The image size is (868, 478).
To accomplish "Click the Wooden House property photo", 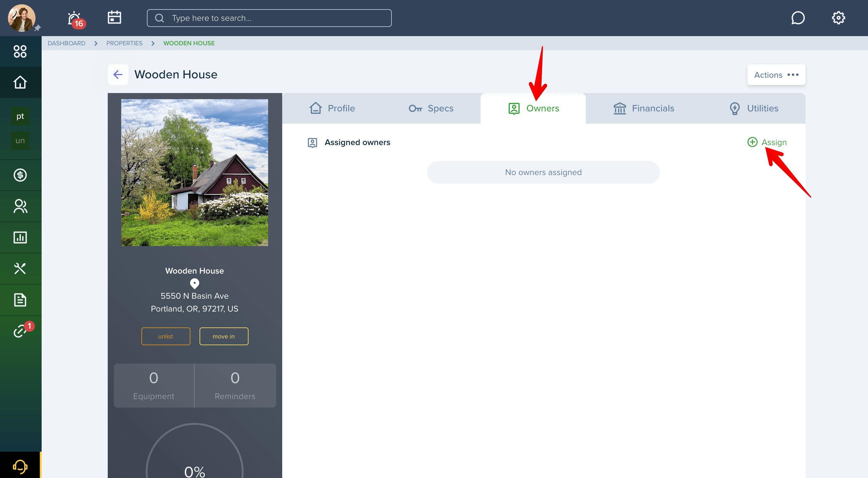I will tap(194, 173).
